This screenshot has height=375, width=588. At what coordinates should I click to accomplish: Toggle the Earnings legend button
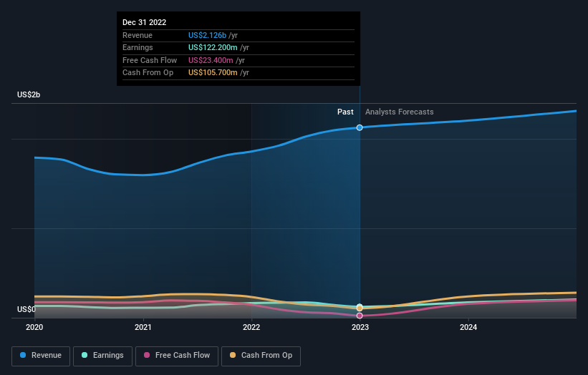click(x=102, y=356)
